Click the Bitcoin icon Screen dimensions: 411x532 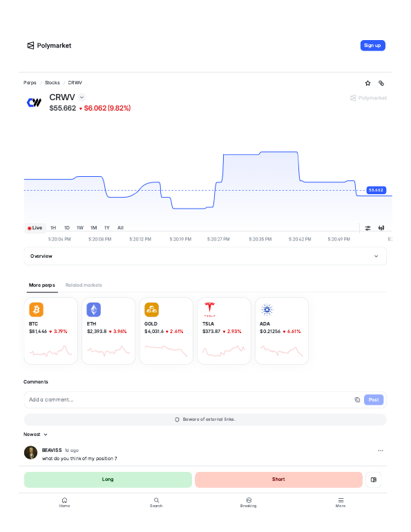pyautogui.click(x=37, y=310)
